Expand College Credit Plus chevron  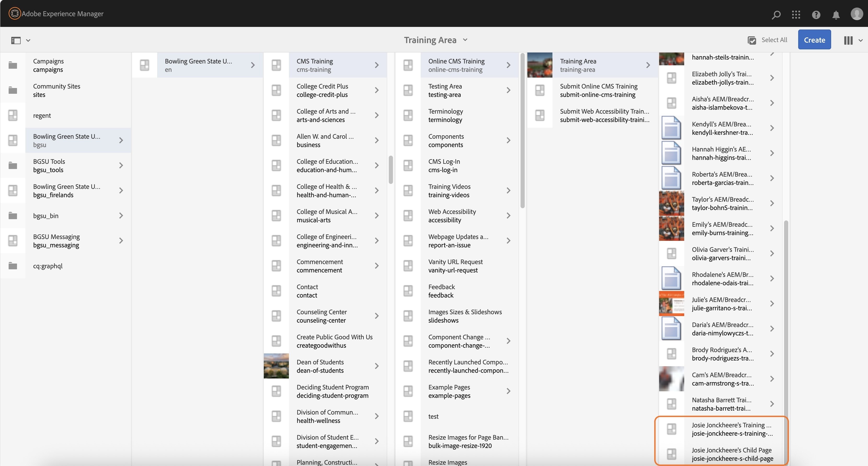pos(377,90)
